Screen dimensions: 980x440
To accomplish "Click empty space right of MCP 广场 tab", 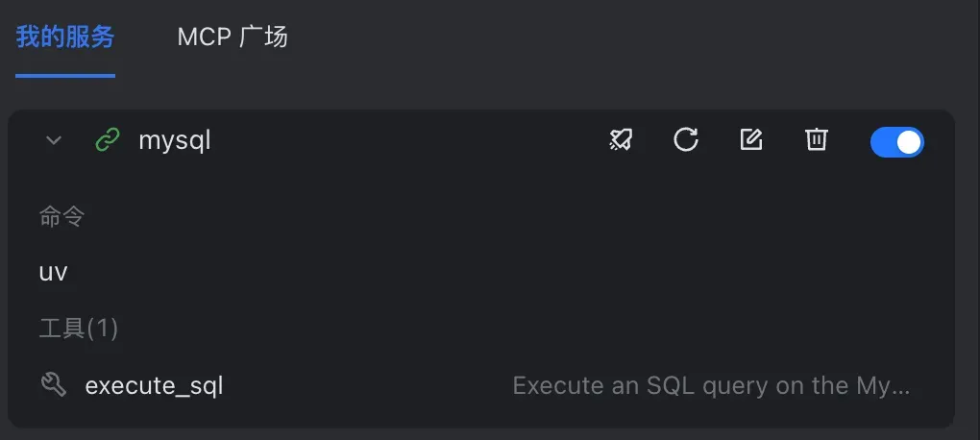I will point(625,37).
